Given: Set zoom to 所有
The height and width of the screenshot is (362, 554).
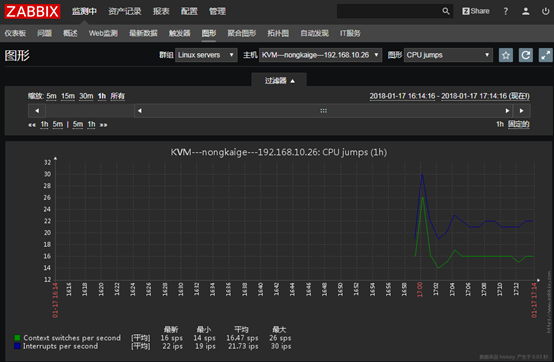Looking at the screenshot, I should pyautogui.click(x=117, y=96).
